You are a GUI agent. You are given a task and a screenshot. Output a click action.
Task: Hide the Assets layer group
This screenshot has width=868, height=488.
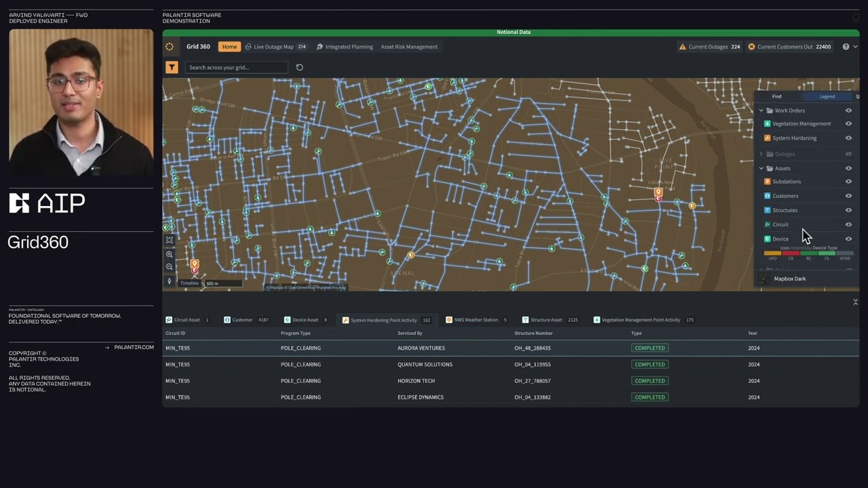tap(848, 168)
